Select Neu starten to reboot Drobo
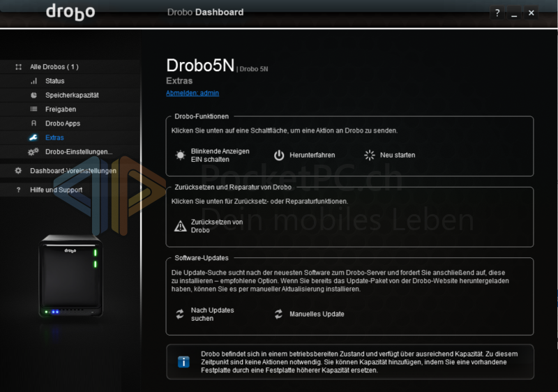Viewport: 558px width, 392px height. point(390,155)
